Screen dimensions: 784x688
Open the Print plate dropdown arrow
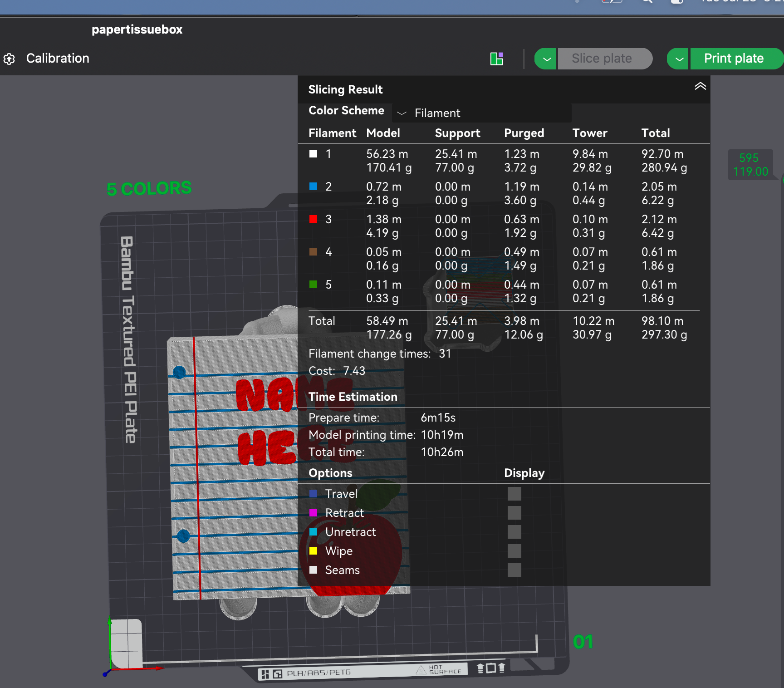click(678, 59)
